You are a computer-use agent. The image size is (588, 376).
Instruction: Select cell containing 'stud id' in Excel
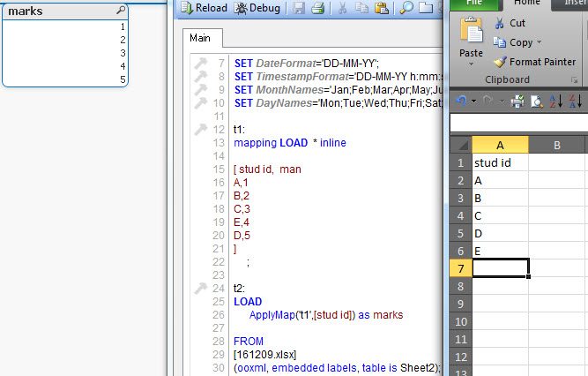pos(500,163)
